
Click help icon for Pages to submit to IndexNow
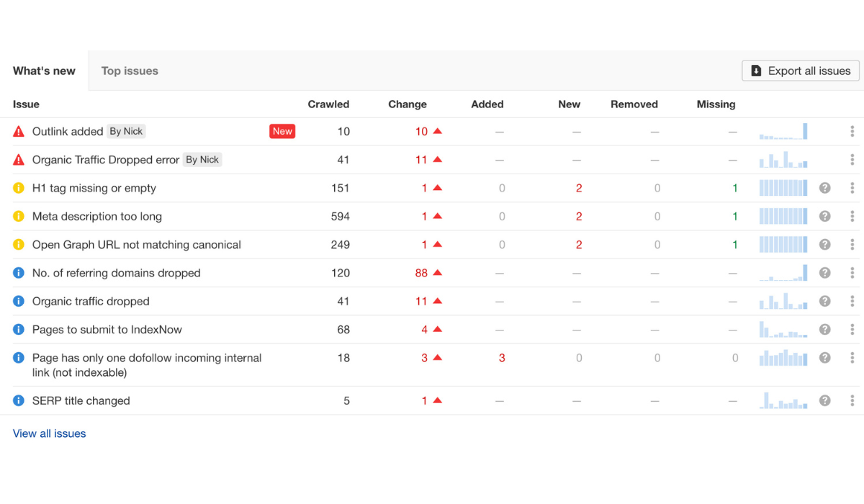[825, 329]
